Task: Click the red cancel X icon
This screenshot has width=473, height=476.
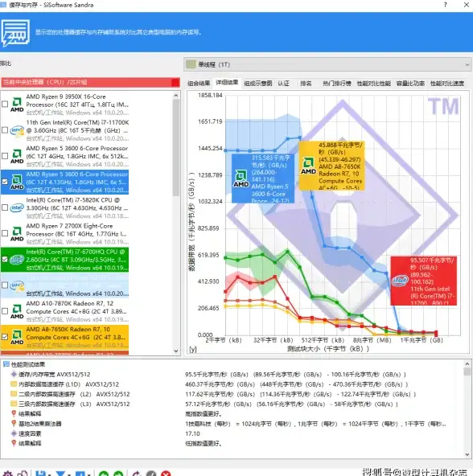Action: 166,474
